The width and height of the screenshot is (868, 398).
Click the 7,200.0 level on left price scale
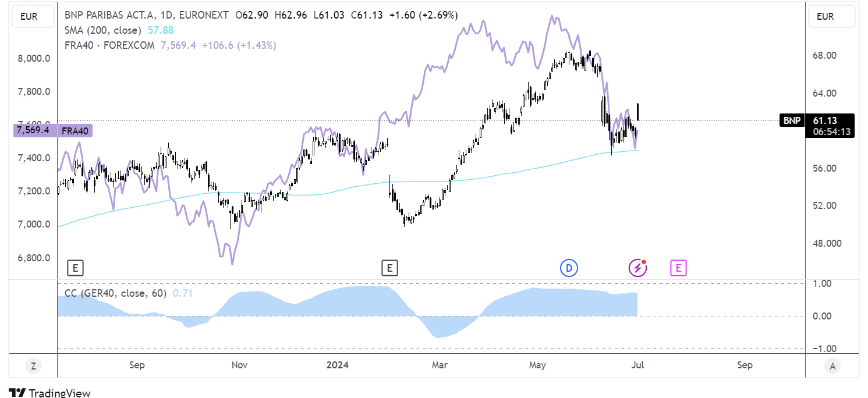[34, 191]
